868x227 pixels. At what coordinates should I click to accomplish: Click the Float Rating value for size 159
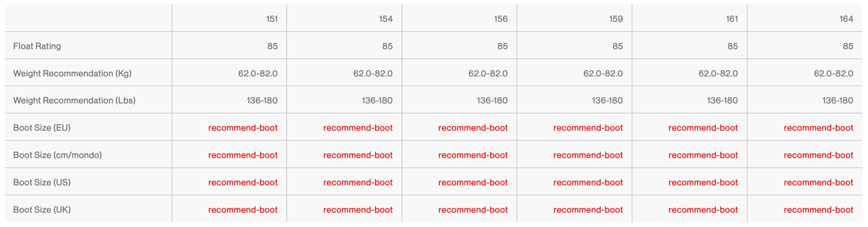click(617, 46)
